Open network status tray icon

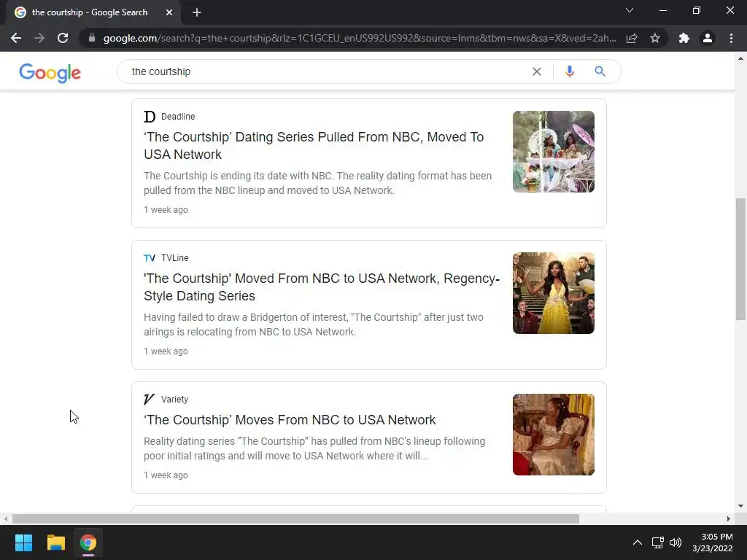[657, 542]
